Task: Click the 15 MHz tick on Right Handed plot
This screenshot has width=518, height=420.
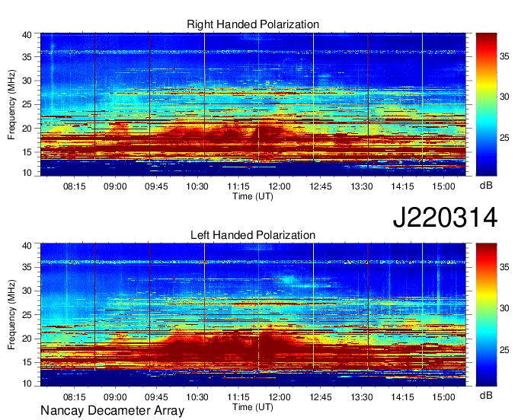Action: pos(27,152)
